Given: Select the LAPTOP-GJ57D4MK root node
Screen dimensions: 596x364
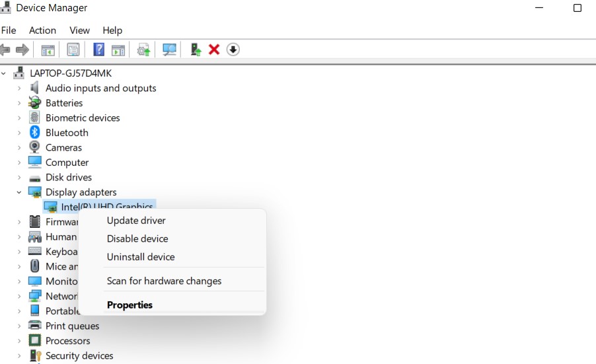Looking at the screenshot, I should coord(71,73).
